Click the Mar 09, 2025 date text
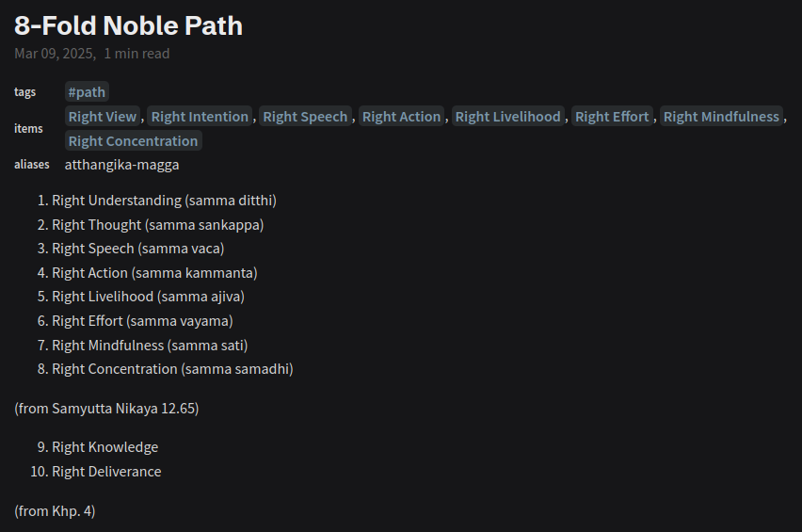802x532 pixels. 54,54
